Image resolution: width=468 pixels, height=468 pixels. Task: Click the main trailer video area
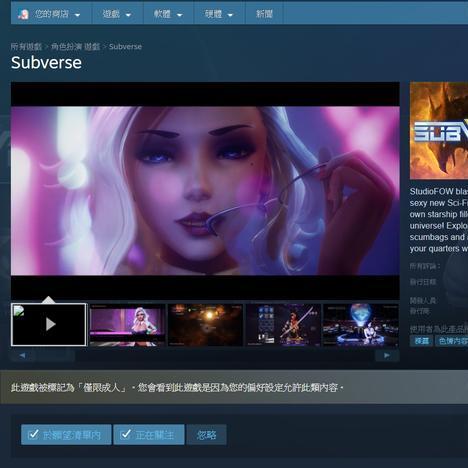click(x=205, y=191)
